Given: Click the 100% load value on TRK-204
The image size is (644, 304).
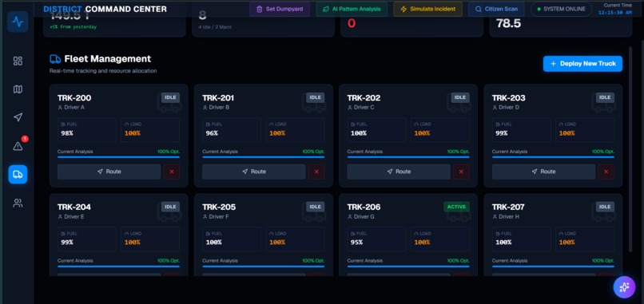Looking at the screenshot, I should (133, 243).
